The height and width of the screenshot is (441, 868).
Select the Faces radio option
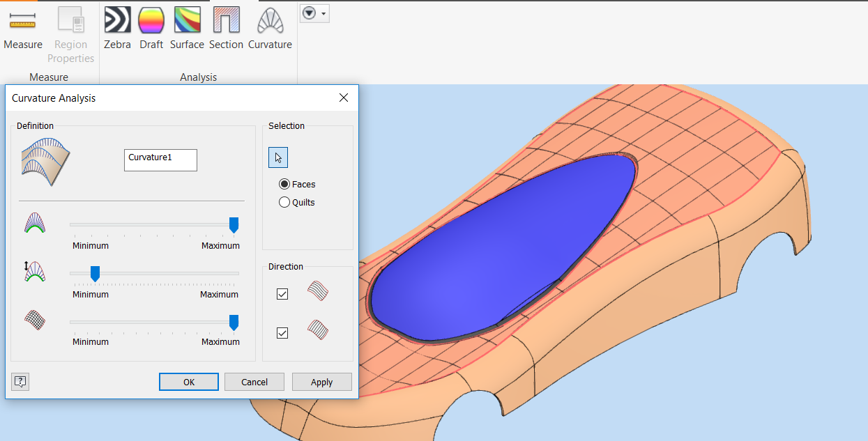pos(284,184)
